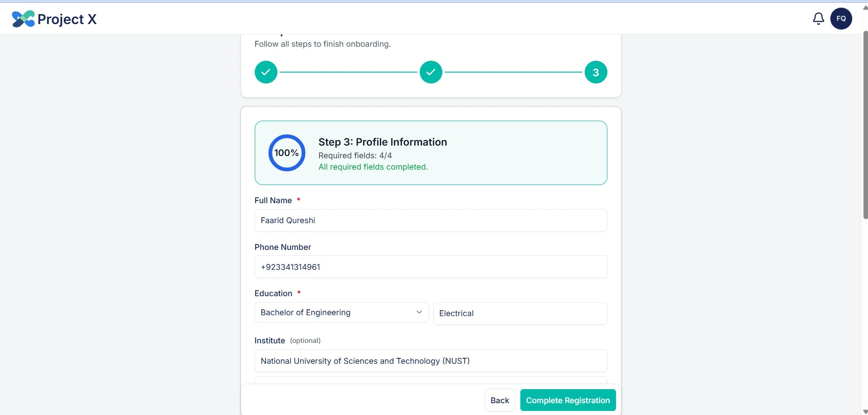Click the page's vertical scrollbar thumb
Viewport: 868px width, 415px height.
coord(865,125)
